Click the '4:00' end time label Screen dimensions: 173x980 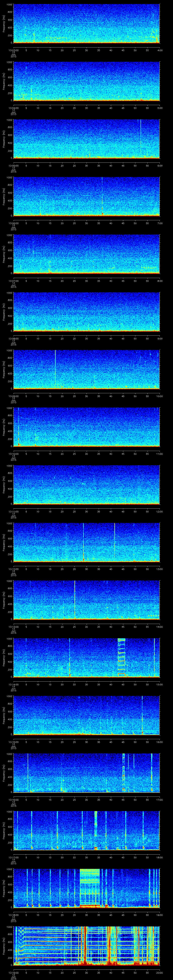coord(160,50)
